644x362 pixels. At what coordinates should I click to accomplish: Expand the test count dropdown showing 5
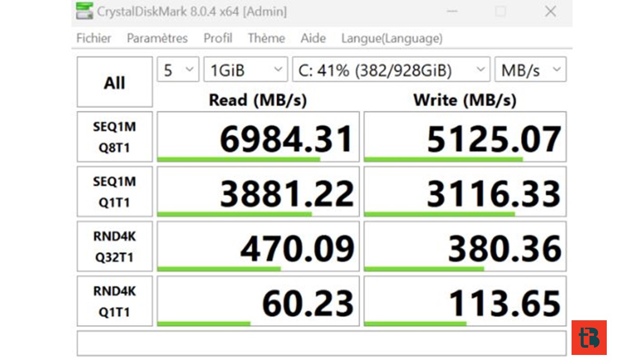pos(178,69)
